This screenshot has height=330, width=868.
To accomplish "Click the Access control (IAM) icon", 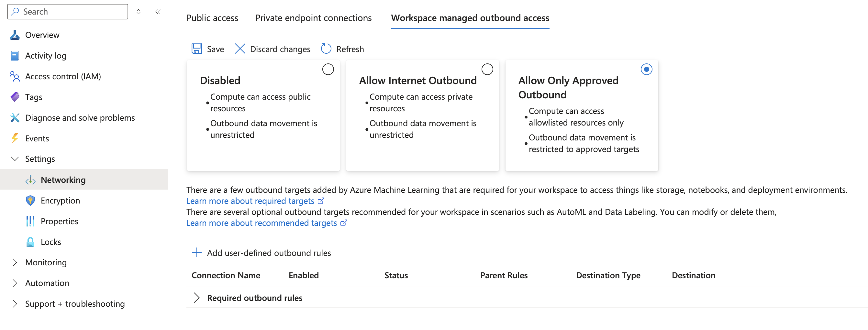I will tap(15, 76).
